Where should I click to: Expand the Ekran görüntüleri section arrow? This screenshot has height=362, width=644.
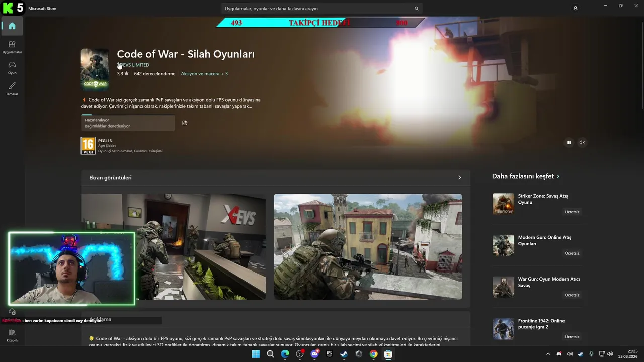pyautogui.click(x=459, y=177)
